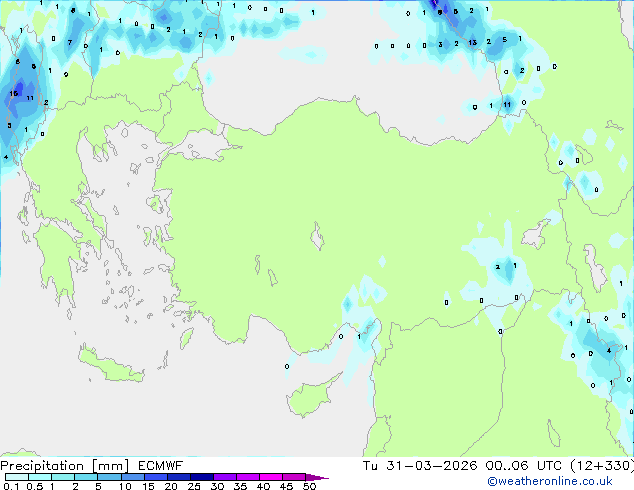Viewport: 634px width, 490px height.
Task: Click the 15–20 mm blue legend swatch
Action: click(x=156, y=477)
